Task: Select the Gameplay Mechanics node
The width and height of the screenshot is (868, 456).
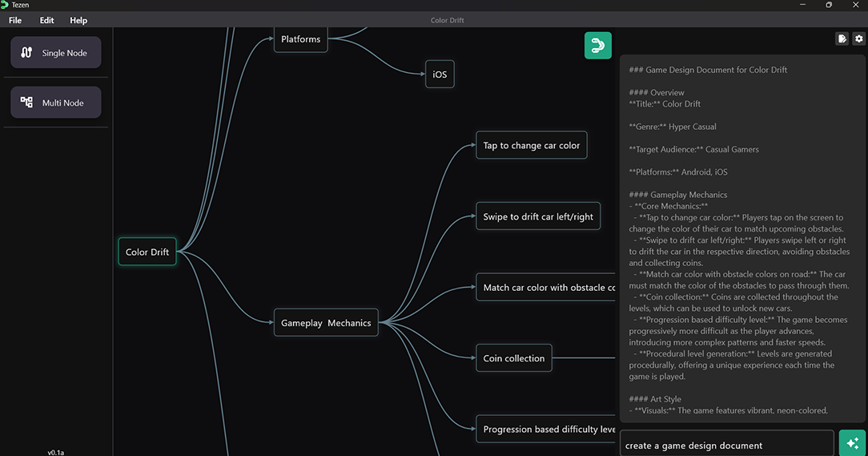Action: [x=326, y=322]
